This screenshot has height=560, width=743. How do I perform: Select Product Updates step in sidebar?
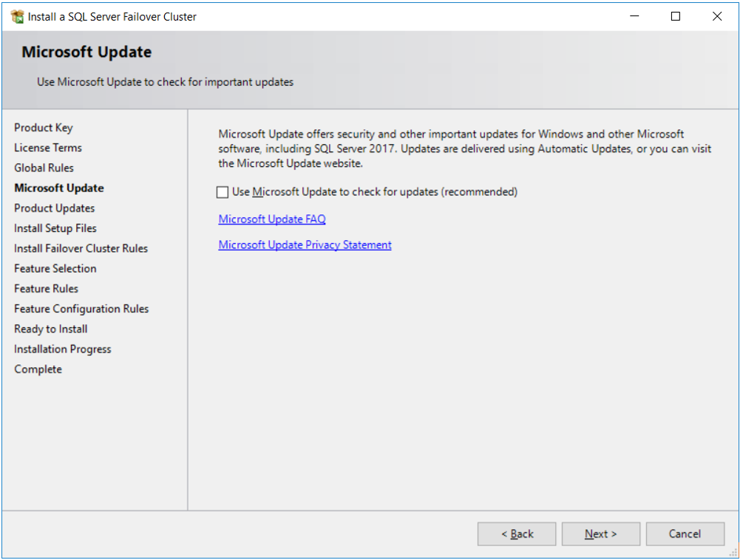click(55, 208)
